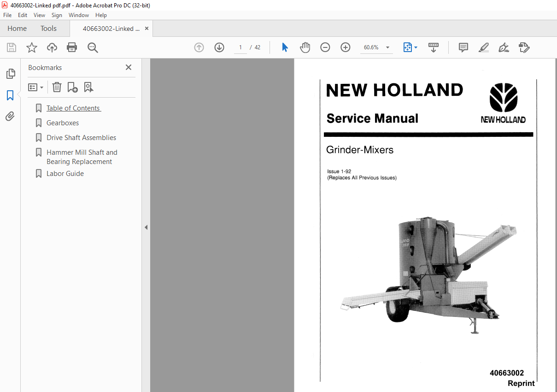Open Table of Contents bookmark
The width and height of the screenshot is (557, 392).
[73, 108]
